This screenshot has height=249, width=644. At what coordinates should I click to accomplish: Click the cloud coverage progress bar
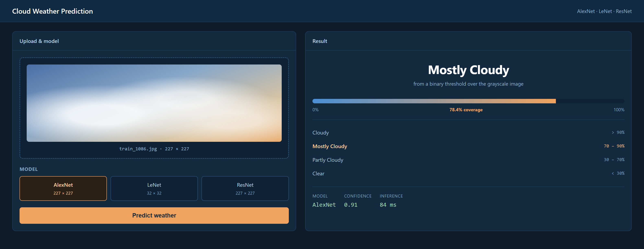[468, 101]
